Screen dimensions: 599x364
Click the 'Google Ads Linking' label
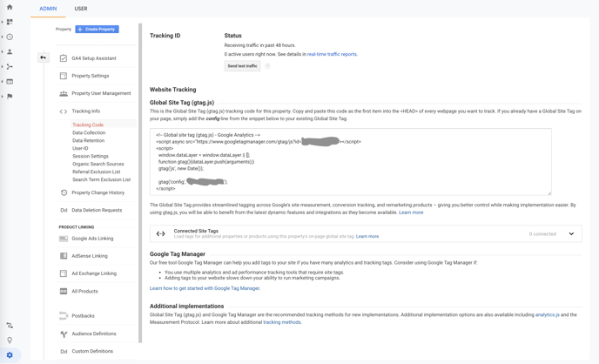click(x=92, y=239)
